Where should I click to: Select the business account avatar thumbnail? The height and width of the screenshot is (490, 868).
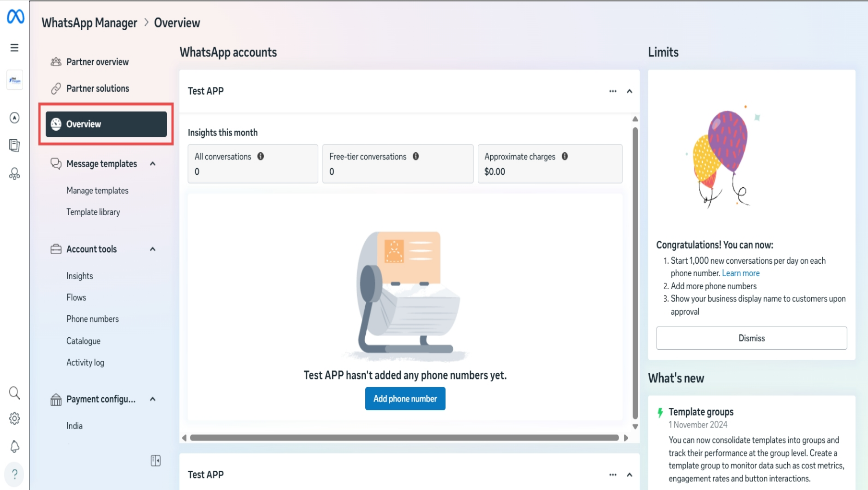tap(15, 80)
